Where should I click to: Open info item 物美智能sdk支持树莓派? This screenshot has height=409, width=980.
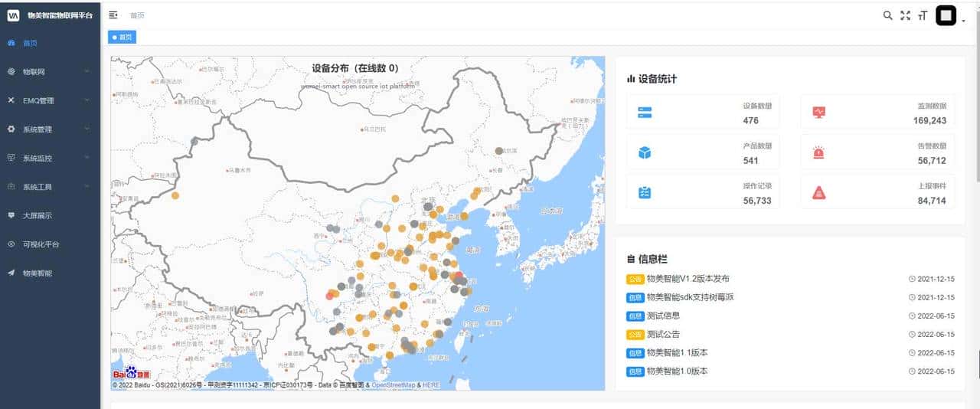tap(691, 297)
